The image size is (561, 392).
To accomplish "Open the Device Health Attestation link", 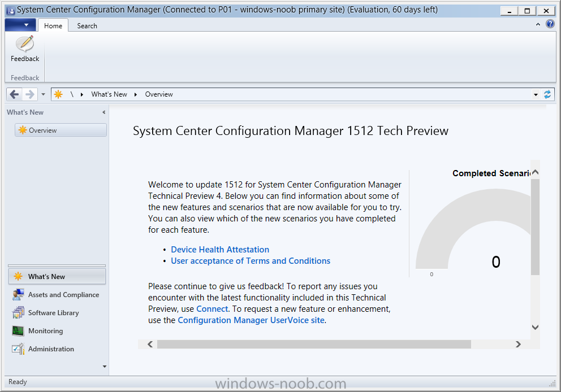I will point(220,250).
